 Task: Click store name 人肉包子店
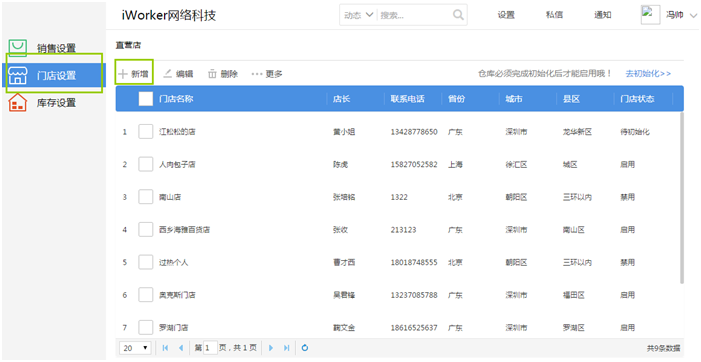177,164
